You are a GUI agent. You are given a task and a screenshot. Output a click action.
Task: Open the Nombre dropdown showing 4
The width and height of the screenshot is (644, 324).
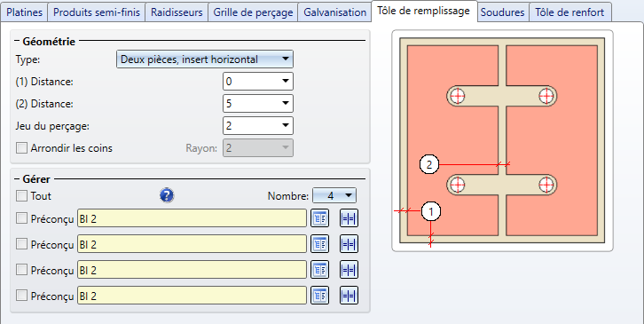pyautogui.click(x=334, y=195)
